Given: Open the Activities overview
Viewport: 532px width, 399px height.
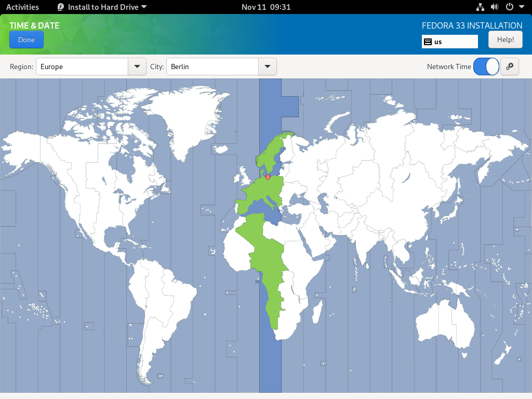Looking at the screenshot, I should point(22,7).
